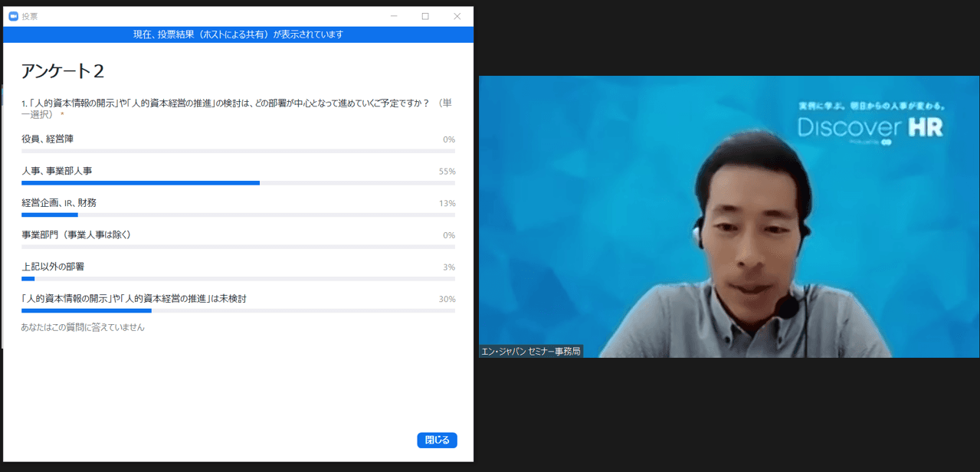
Task: Click the blue poll results sharing banner
Action: pos(238,34)
